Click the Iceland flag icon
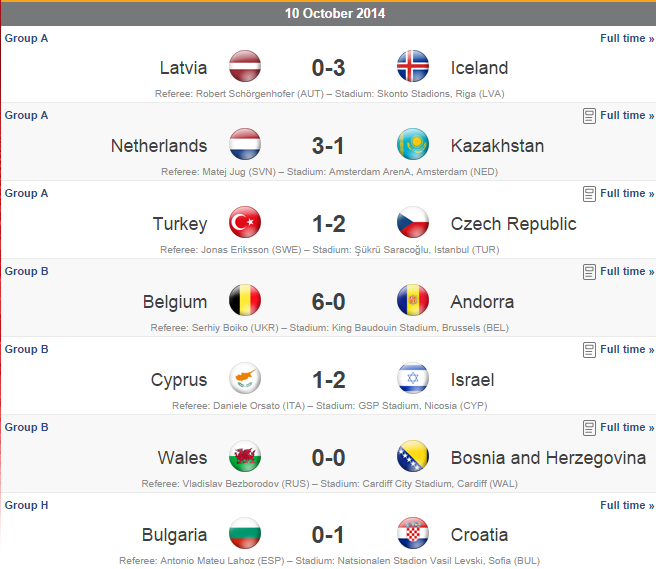The width and height of the screenshot is (656, 569). point(413,67)
